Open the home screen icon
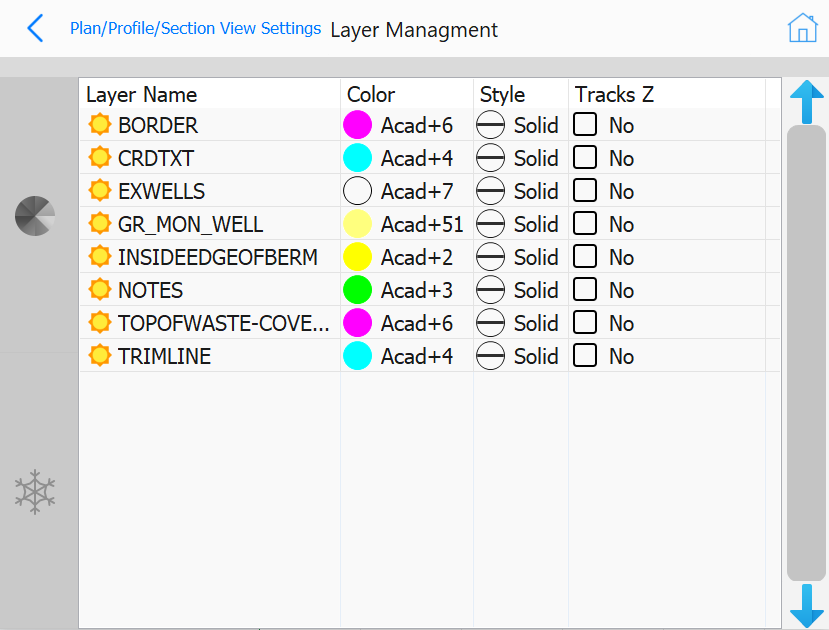The height and width of the screenshot is (630, 829). (803, 27)
